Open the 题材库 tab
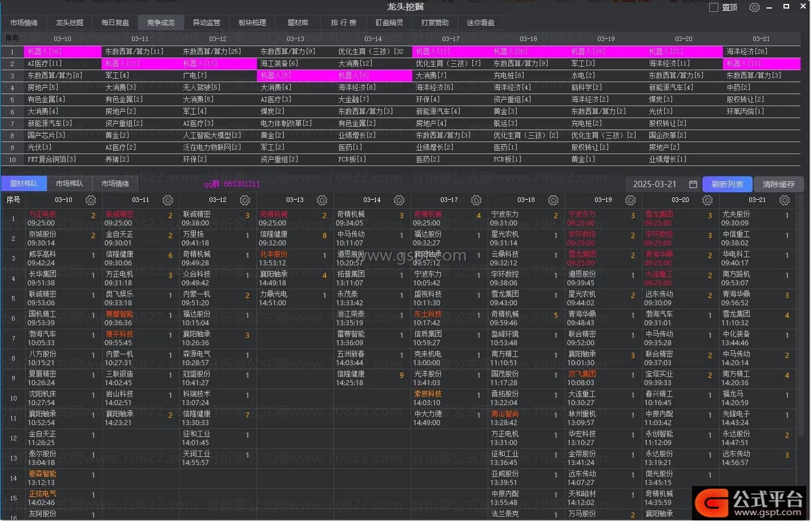The image size is (812, 522). (298, 23)
